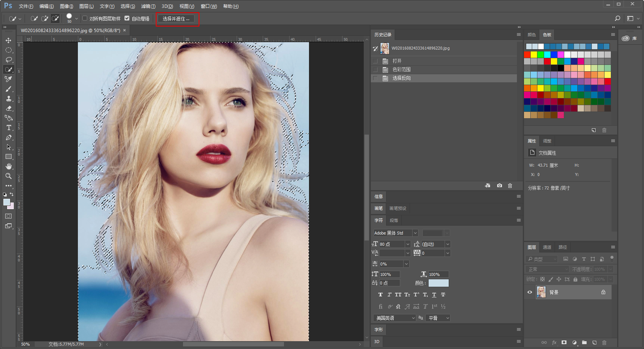Viewport: 644px width, 349px height.
Task: Create new snapshot in History panel
Action: click(x=499, y=186)
